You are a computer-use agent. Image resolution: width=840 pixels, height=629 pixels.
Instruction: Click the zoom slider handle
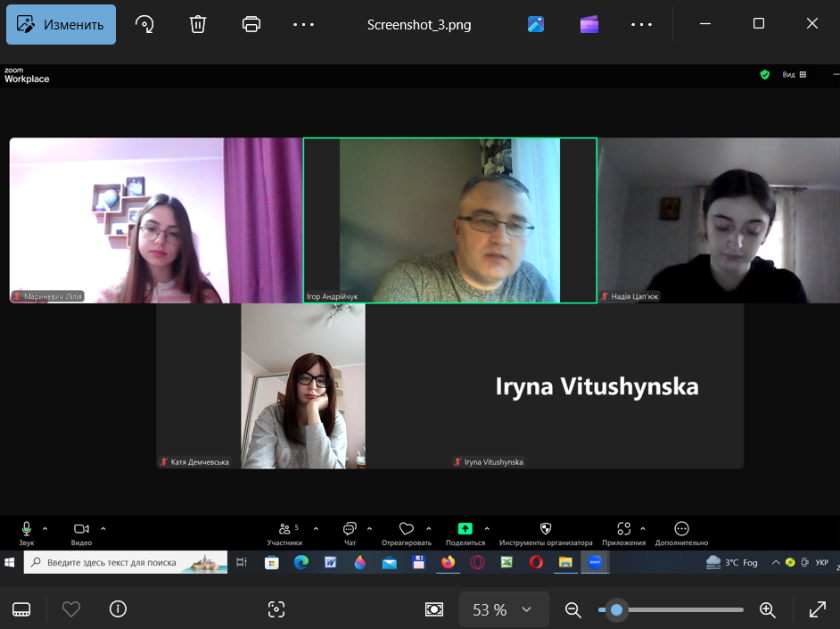point(616,609)
